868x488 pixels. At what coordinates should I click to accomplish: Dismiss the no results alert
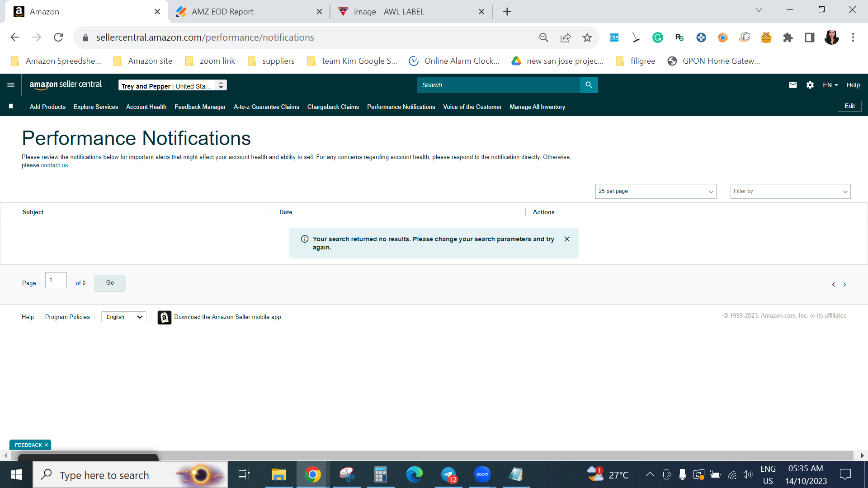567,239
